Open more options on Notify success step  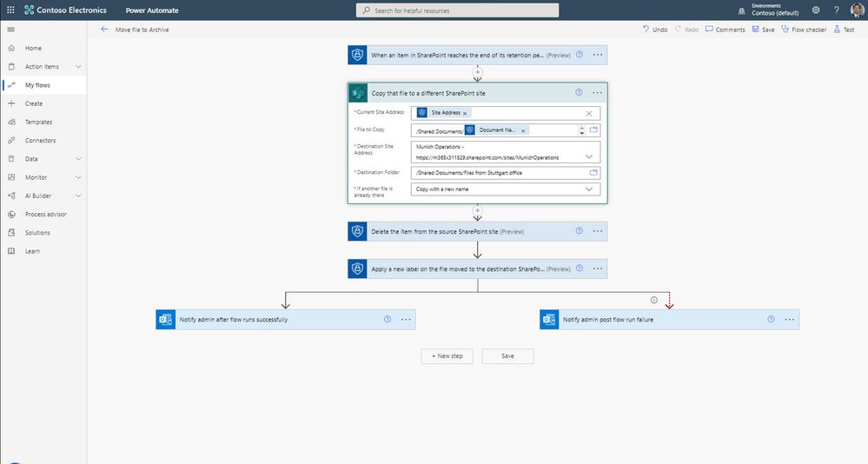coord(406,320)
